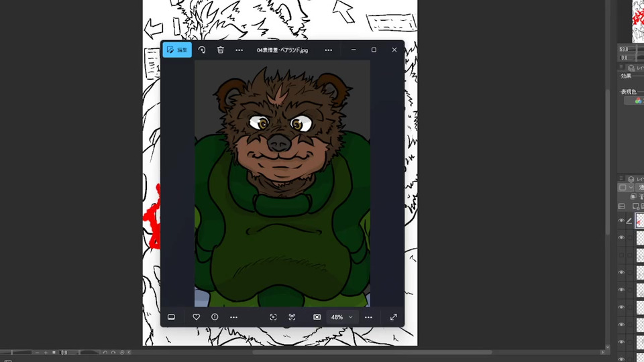Viewport: 644px width, 362px height.
Task: Open the Layer panel hamburger menu
Action: (621, 178)
